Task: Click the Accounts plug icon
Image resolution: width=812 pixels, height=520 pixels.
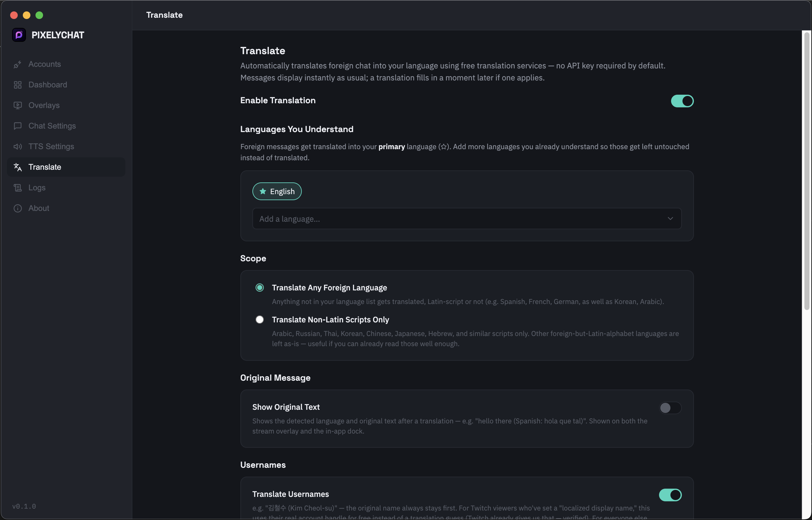Action: (17, 64)
